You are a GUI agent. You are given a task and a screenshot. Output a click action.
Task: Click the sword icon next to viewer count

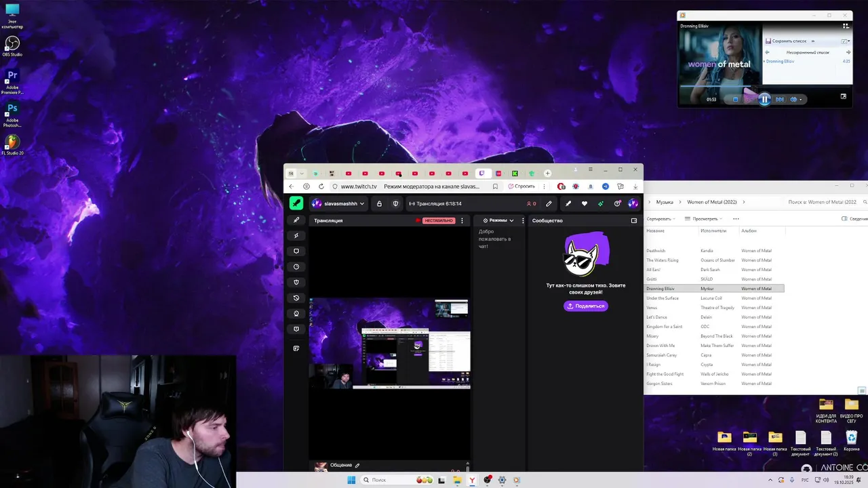point(568,203)
